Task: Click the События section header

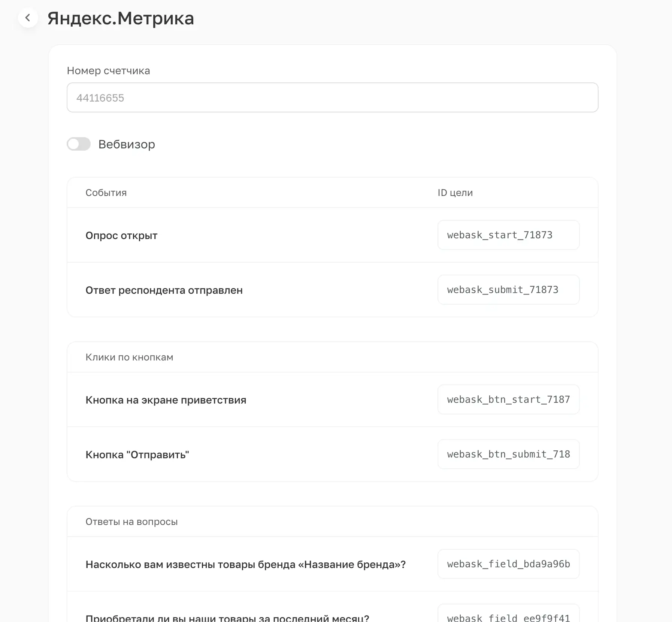Action: (106, 193)
